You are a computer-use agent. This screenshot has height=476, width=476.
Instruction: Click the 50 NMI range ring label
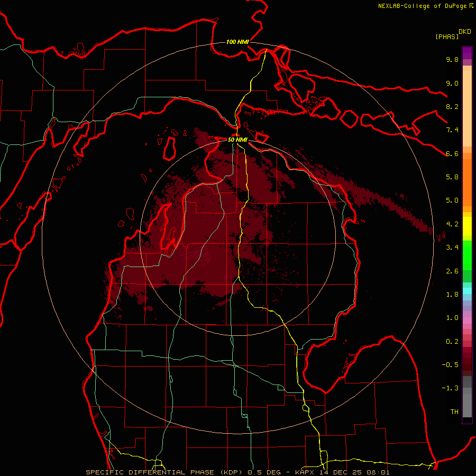237,140
